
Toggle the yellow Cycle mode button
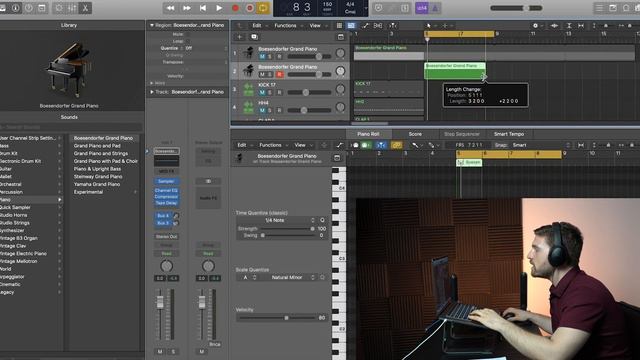coord(263,8)
